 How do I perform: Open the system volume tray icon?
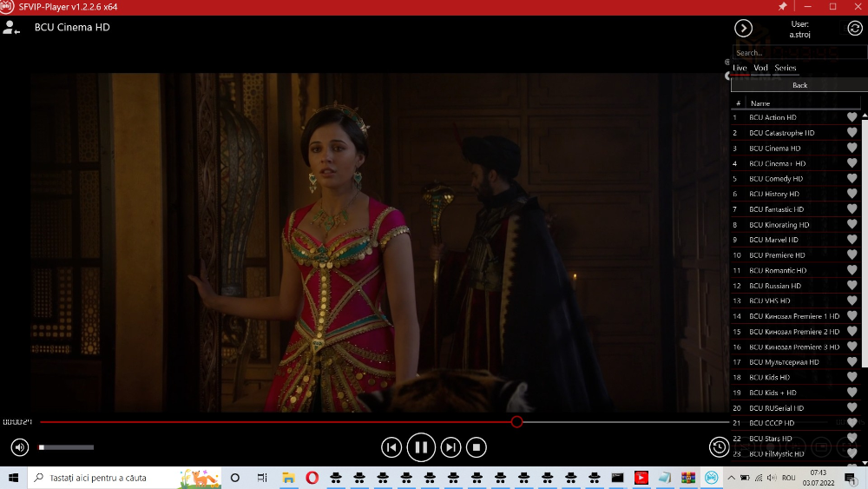(772, 478)
